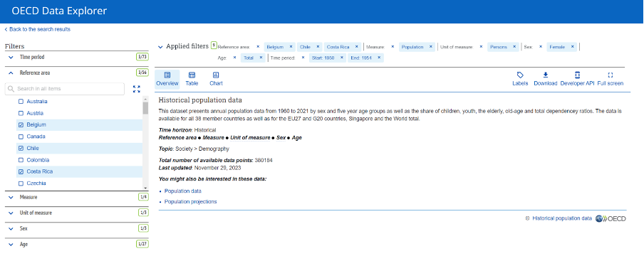This screenshot has width=644, height=256.
Task: Click the reference area list scrollbar thumb
Action: click(x=145, y=108)
